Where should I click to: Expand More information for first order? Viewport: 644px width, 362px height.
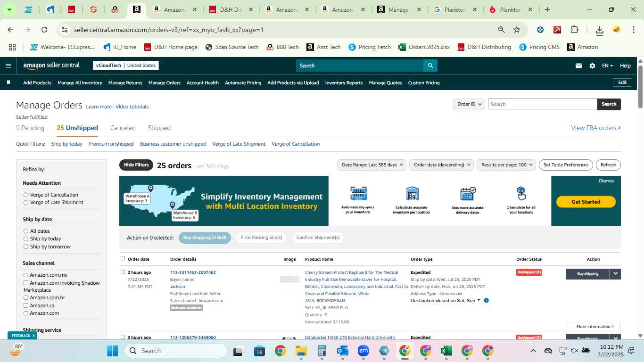click(x=593, y=327)
